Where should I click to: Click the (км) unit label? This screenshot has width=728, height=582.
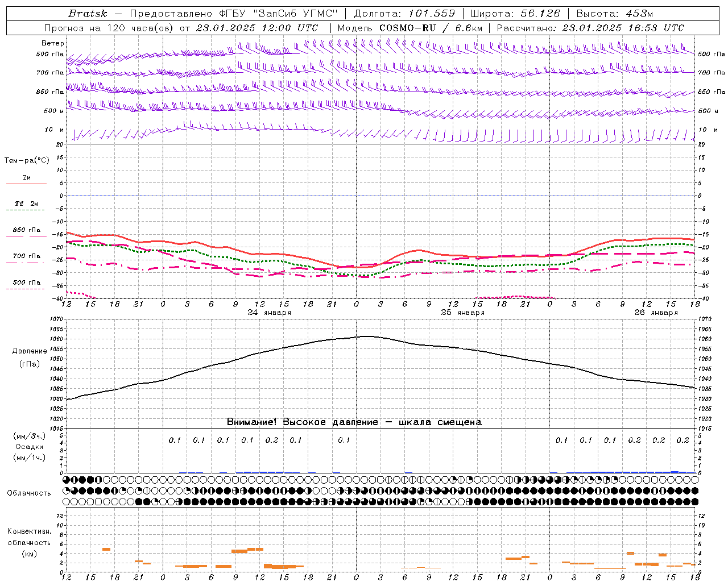pyautogui.click(x=30, y=554)
